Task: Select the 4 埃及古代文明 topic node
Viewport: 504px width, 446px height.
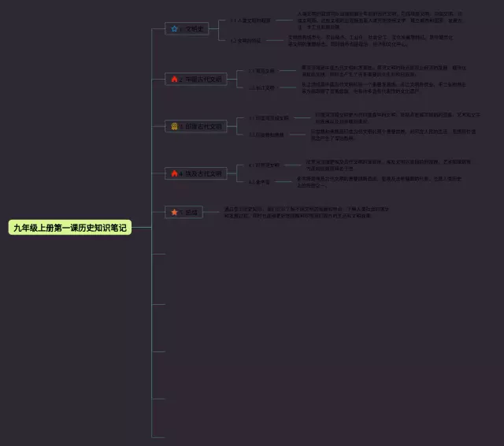Action: [196, 173]
